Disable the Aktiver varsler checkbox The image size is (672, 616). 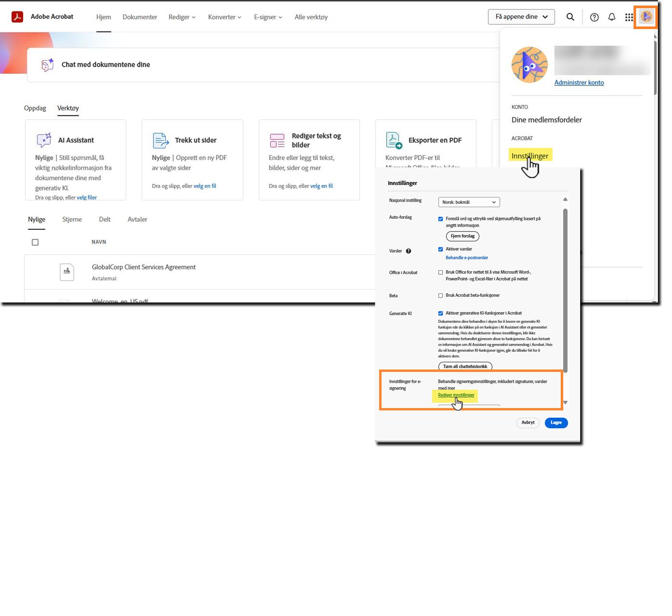click(440, 249)
